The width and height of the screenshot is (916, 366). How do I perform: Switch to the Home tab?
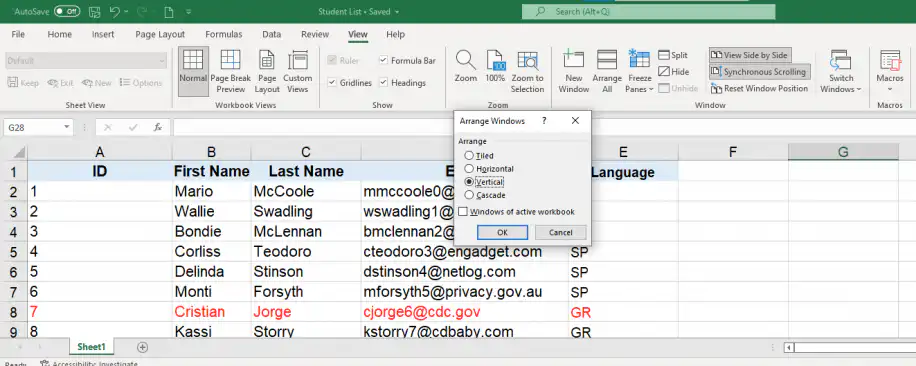click(x=60, y=34)
